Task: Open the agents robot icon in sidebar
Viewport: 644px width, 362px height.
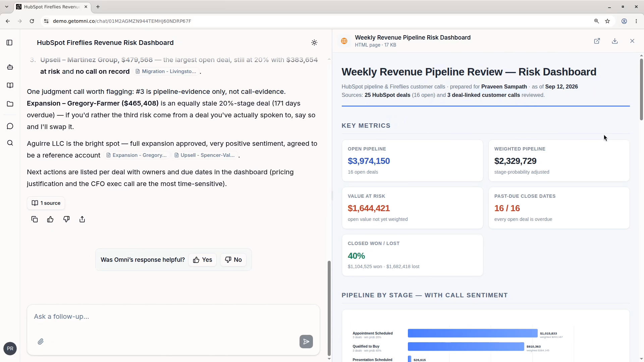Action: [10, 67]
